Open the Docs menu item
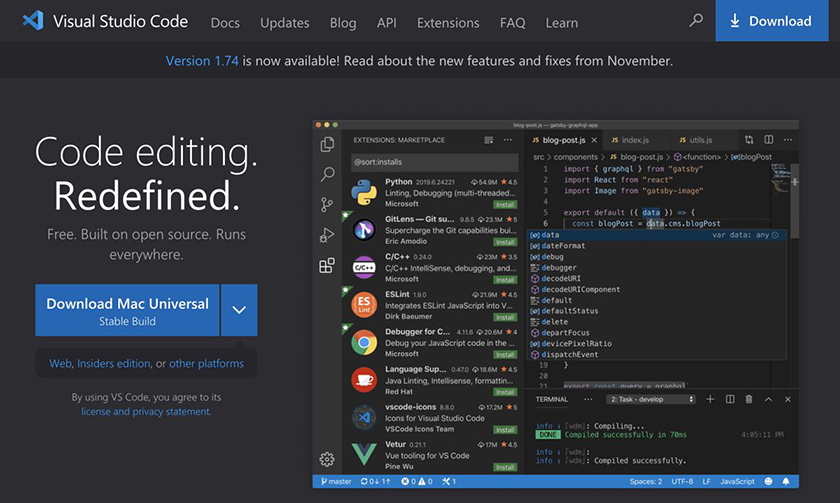Image resolution: width=840 pixels, height=503 pixels. pos(225,23)
